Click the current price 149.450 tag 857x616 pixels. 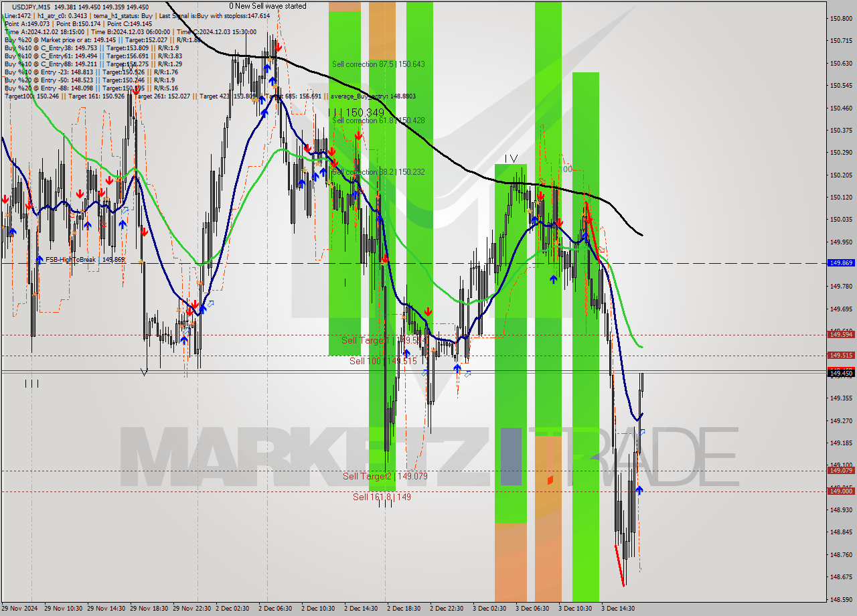pos(841,373)
